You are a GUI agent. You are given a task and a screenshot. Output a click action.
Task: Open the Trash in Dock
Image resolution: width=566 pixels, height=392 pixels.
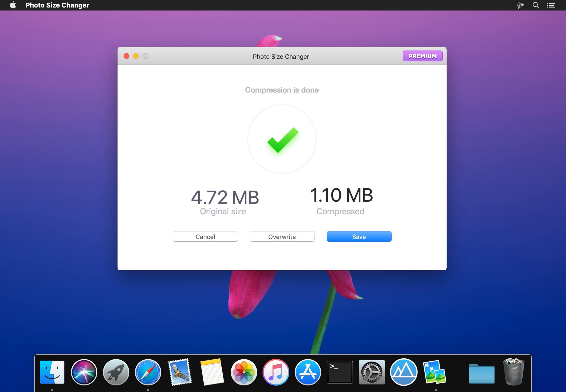click(513, 372)
